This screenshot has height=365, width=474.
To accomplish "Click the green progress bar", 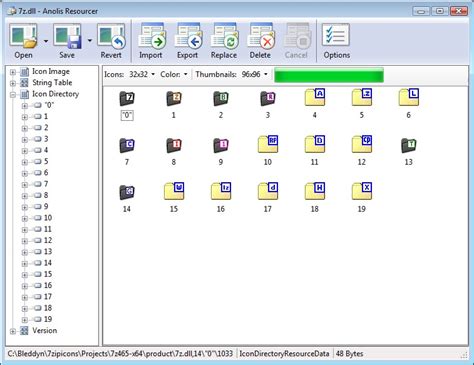I will click(329, 75).
